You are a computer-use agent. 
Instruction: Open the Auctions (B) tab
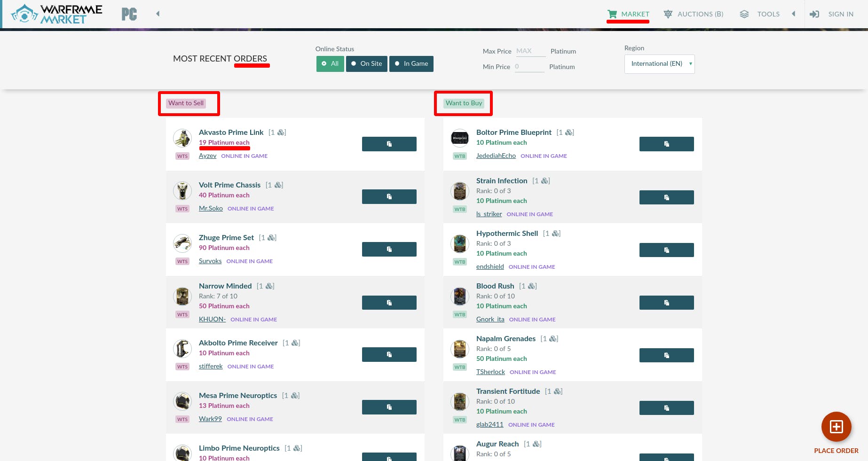(694, 14)
